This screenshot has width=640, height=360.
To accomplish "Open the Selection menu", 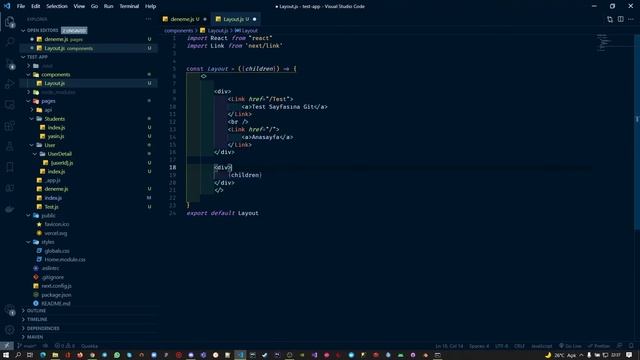I will coord(57,6).
